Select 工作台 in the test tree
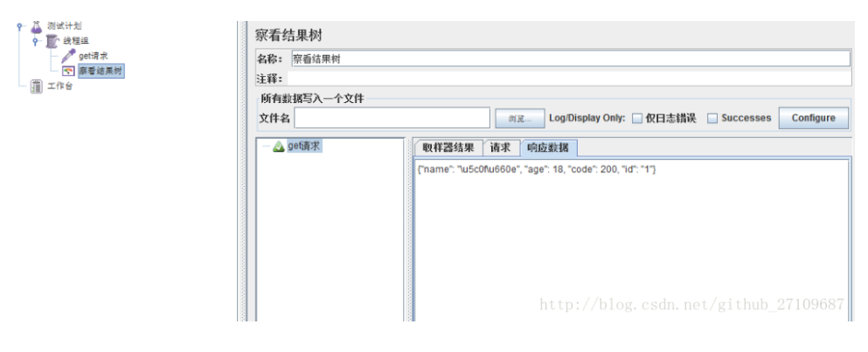This screenshot has width=868, height=352. tap(59, 86)
